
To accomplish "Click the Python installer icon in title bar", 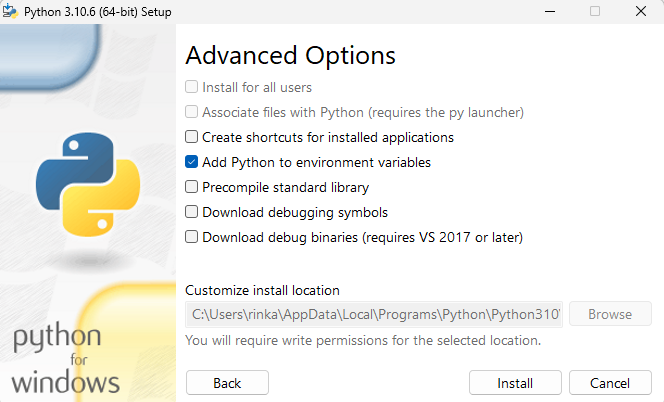I will click(x=11, y=11).
